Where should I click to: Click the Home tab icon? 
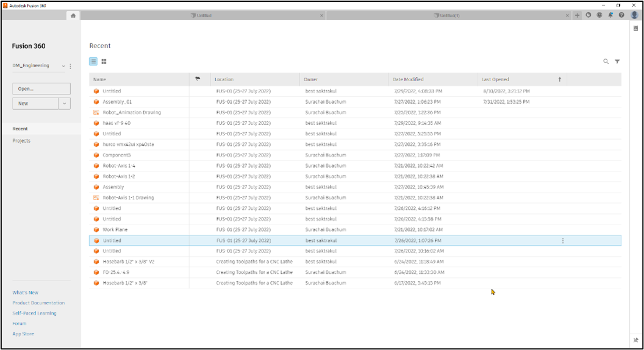[73, 15]
